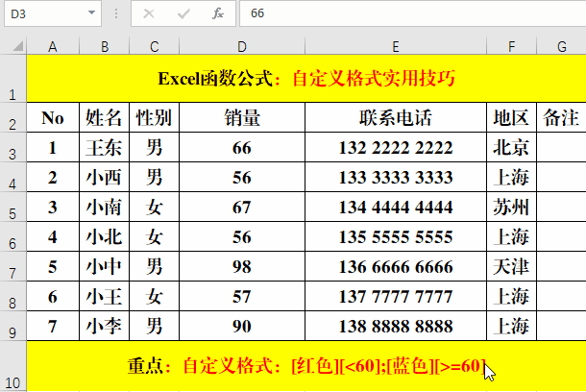Select sales cell with value 90

tap(242, 326)
